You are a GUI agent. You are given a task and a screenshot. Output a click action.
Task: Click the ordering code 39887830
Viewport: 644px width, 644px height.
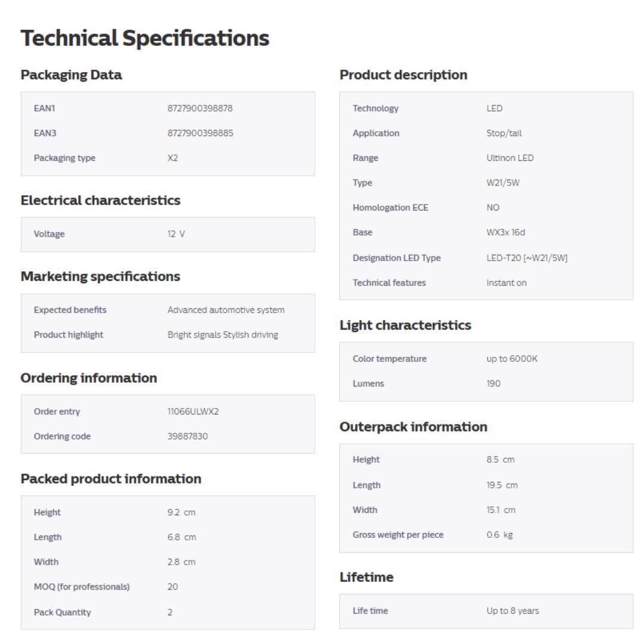point(187,436)
